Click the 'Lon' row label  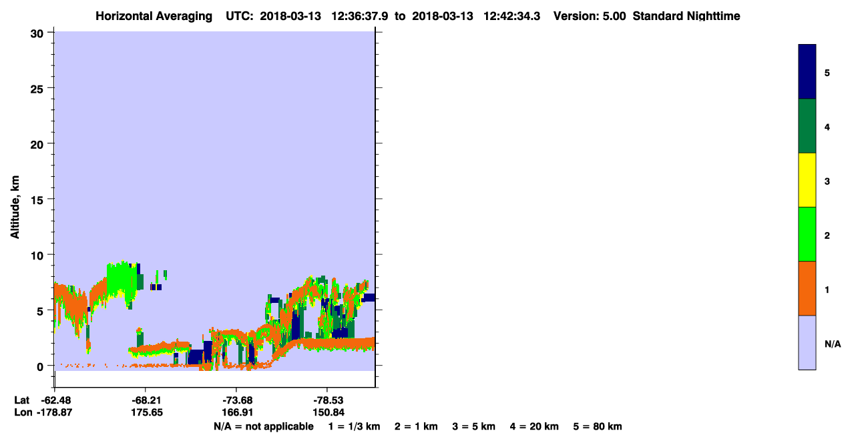(x=22, y=413)
